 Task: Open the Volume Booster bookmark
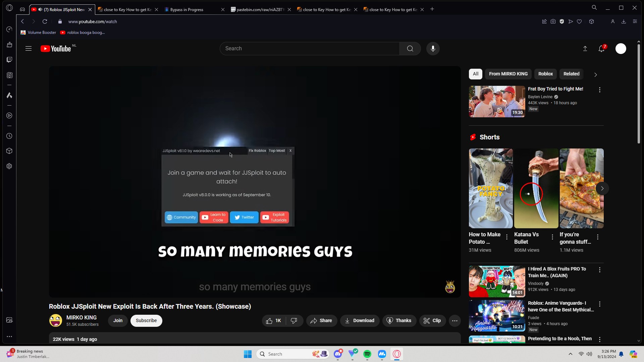(x=38, y=33)
